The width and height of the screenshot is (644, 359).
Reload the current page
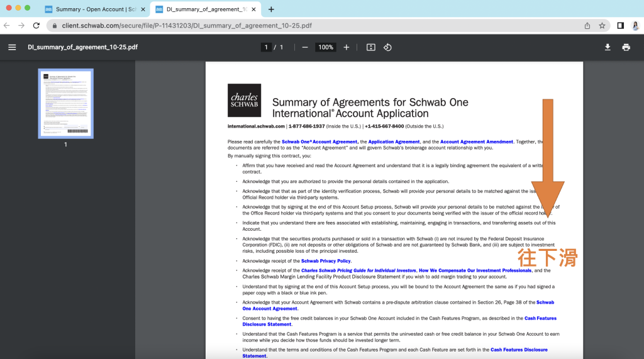[36, 26]
